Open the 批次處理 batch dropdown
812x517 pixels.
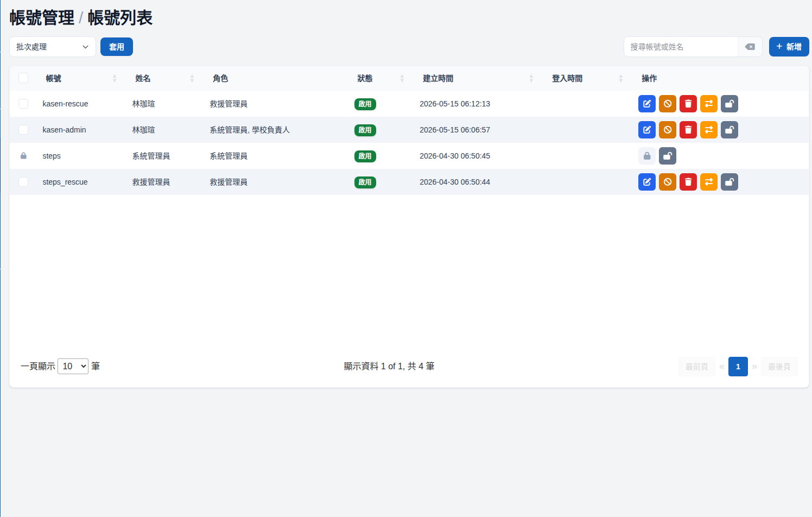[53, 47]
